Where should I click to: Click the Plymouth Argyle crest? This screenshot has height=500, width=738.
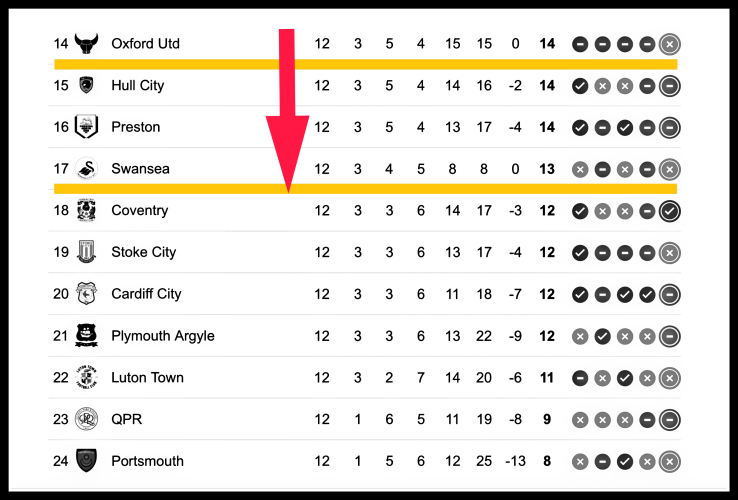coord(87,336)
